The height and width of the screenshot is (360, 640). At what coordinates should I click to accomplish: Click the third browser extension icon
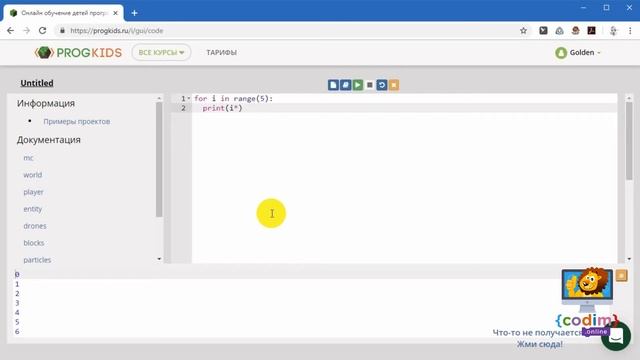pos(576,31)
